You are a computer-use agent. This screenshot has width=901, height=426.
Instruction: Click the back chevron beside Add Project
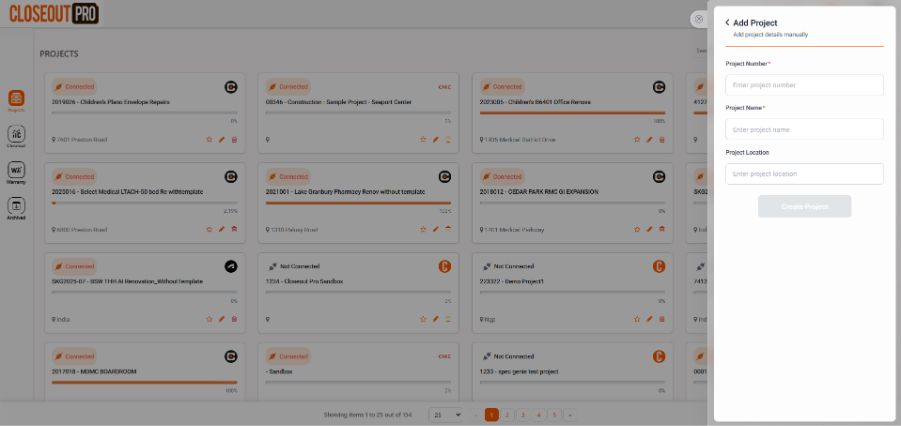727,22
